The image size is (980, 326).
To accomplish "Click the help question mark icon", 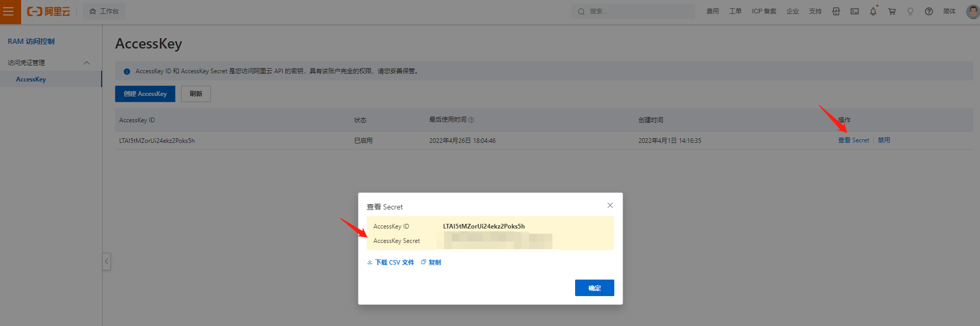I will pyautogui.click(x=929, y=11).
